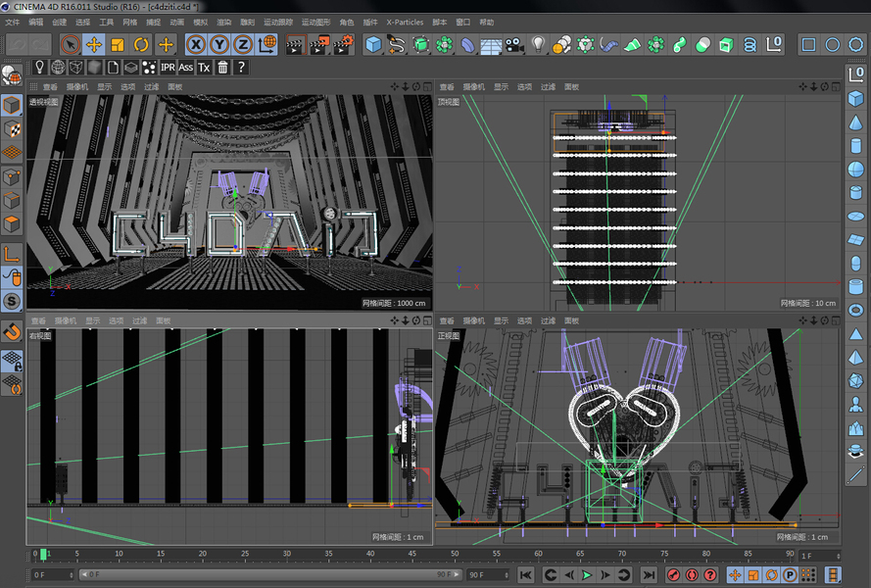Toggle world coordinate system button

(x=267, y=44)
